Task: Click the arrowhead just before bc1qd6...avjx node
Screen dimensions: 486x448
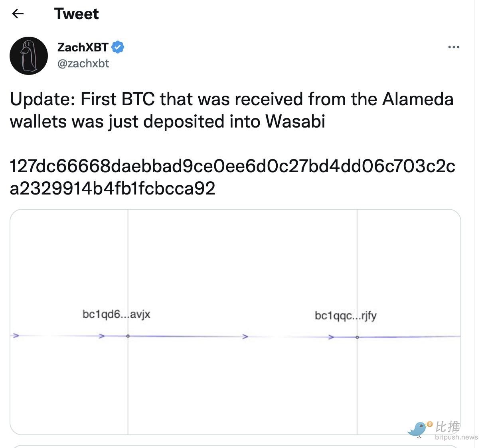Action: pos(102,336)
